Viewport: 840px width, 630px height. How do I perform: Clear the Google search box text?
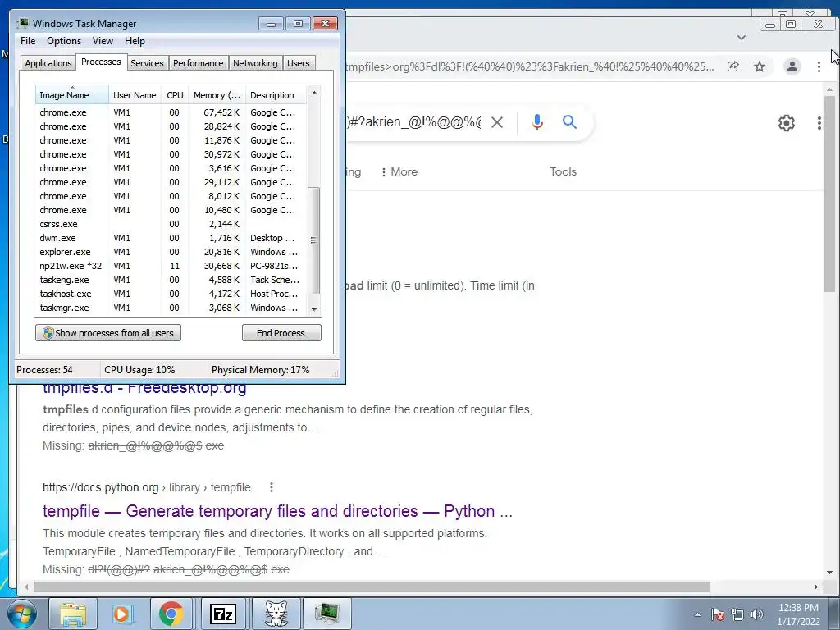coord(497,123)
